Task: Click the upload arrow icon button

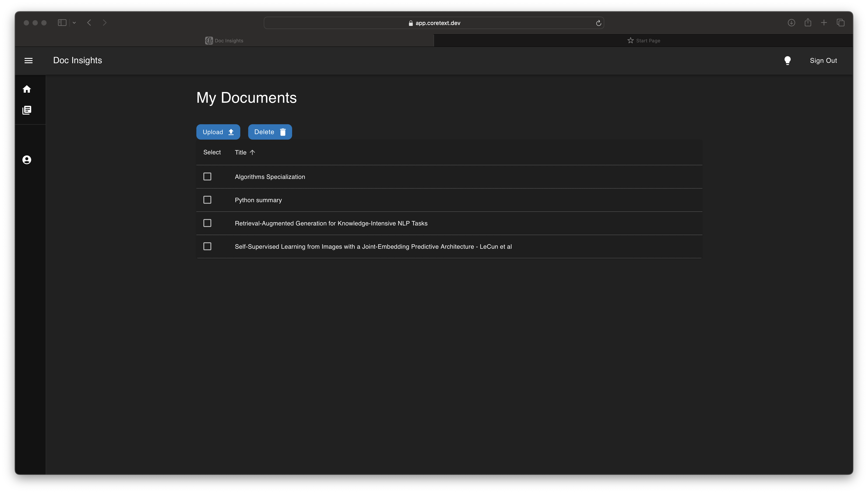Action: (231, 132)
